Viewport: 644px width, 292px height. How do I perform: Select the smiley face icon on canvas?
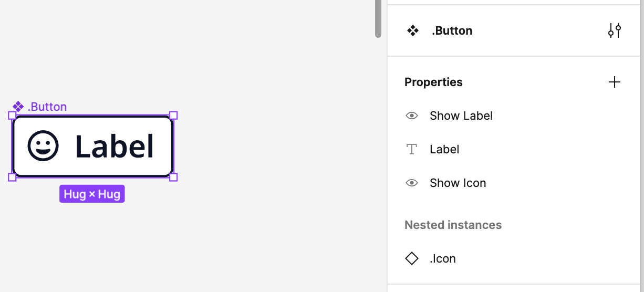[x=43, y=146]
